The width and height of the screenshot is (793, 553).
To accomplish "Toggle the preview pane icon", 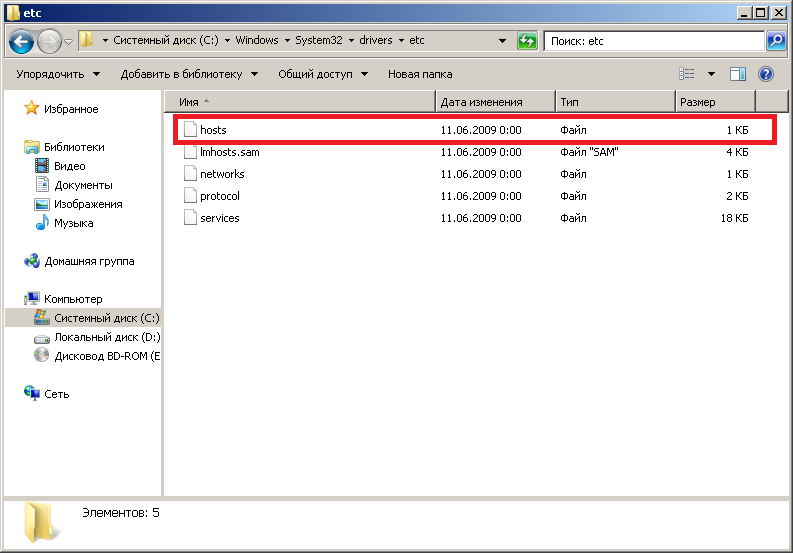I will 738,74.
